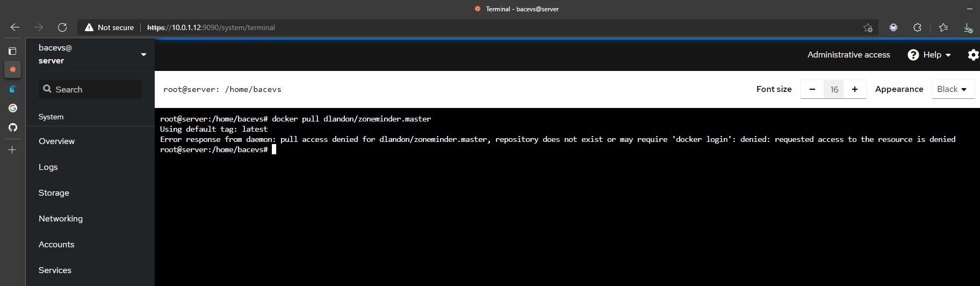The image size is (980, 286).
Task: Click the browser address bar URL
Action: pos(211,27)
